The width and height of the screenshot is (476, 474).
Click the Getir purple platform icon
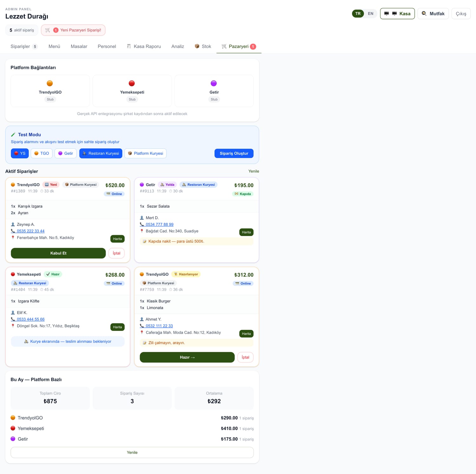[x=214, y=83]
